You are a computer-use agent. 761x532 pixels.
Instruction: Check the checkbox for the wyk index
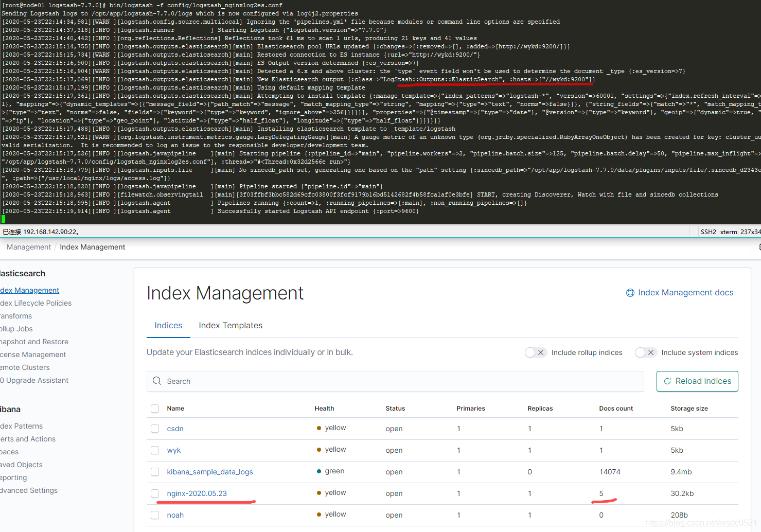click(155, 450)
